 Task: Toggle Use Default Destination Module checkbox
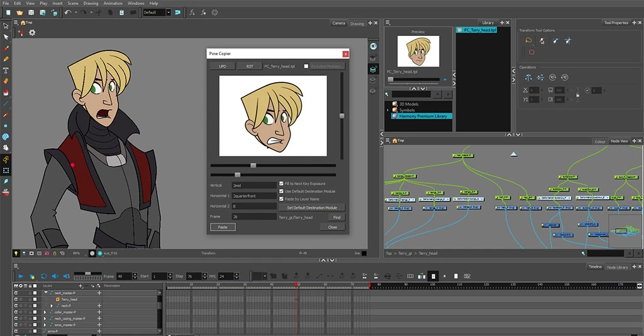pyautogui.click(x=281, y=191)
